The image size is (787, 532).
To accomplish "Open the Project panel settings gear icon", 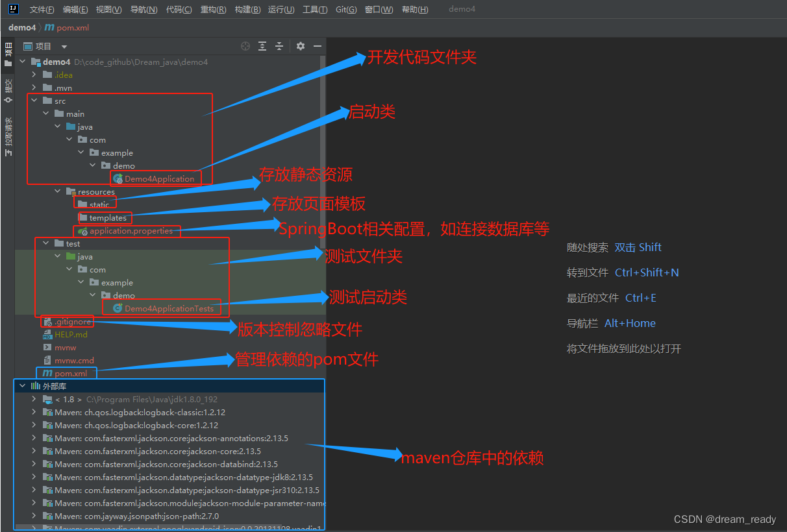I will tap(300, 46).
